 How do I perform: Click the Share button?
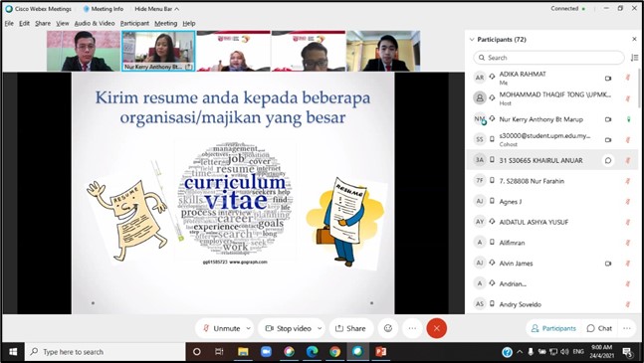tap(351, 328)
